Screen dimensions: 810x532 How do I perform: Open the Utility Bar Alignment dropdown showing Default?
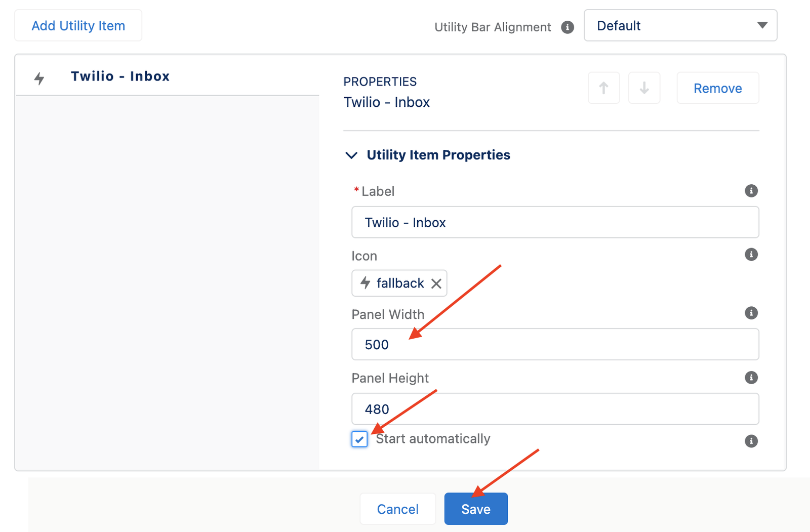(680, 25)
